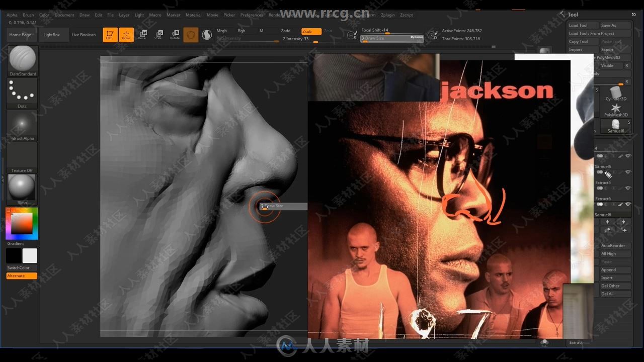
Task: Click Load Tools From Project
Action: click(x=599, y=33)
